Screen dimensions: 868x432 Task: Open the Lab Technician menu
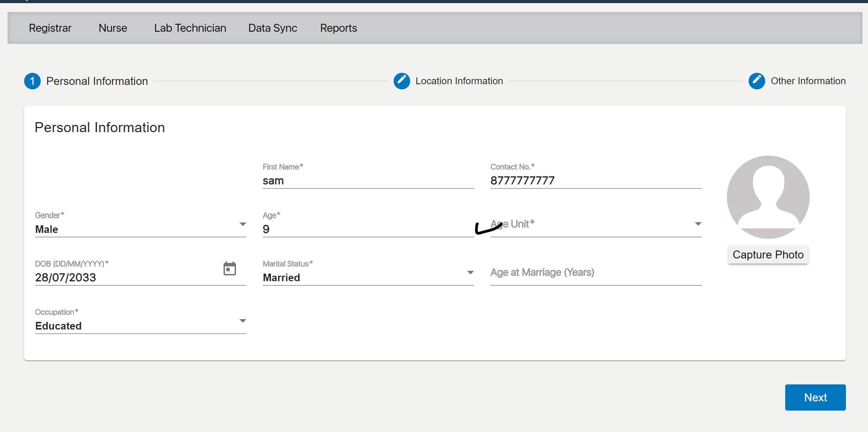point(190,28)
